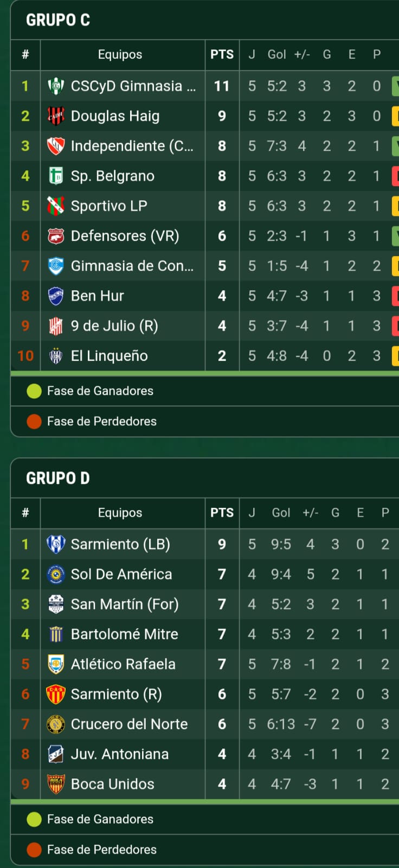Click the PTS column header in Grupo C
This screenshot has width=399, height=868.
tap(222, 54)
